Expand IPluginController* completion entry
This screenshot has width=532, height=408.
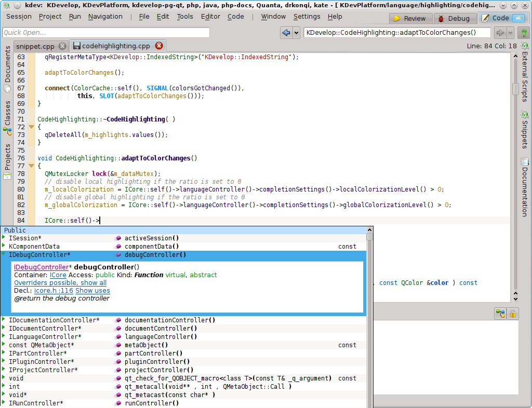(4, 361)
